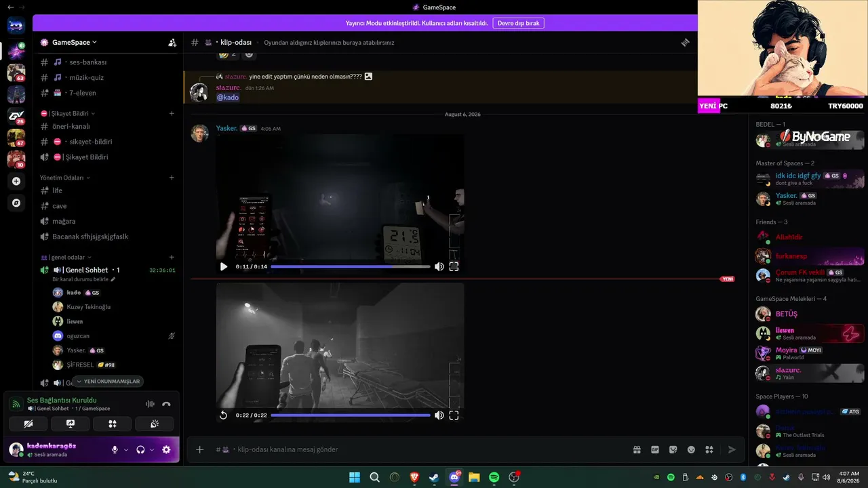Image resolution: width=868 pixels, height=488 pixels.
Task: Mute the first video's volume
Action: tap(439, 266)
